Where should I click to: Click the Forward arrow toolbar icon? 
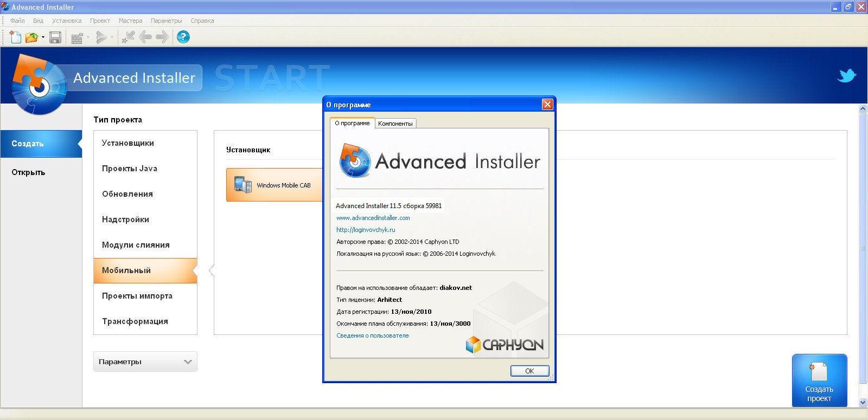[162, 37]
